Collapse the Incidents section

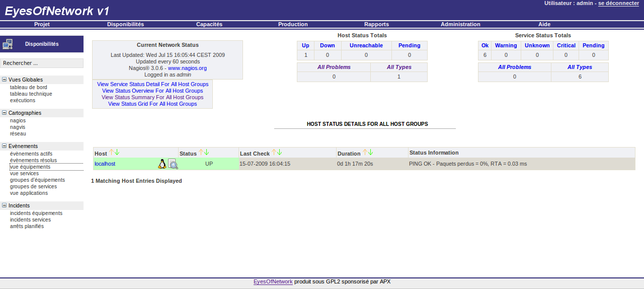pyautogui.click(x=5, y=205)
